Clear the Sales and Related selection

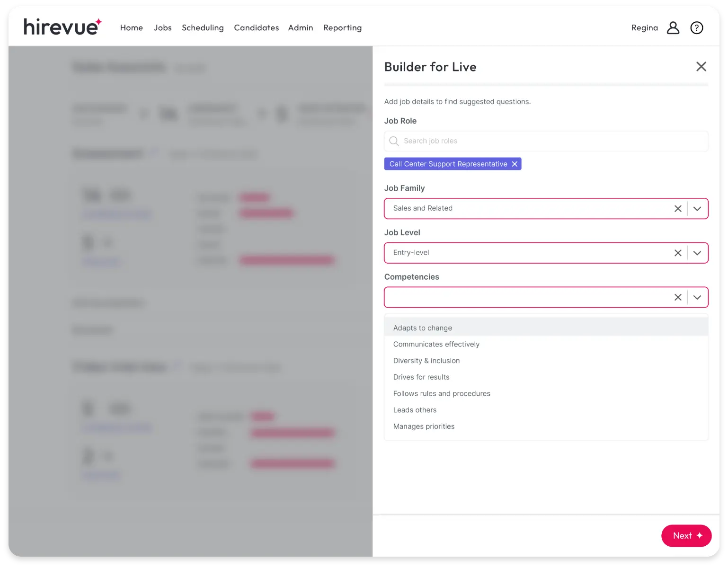pyautogui.click(x=677, y=209)
